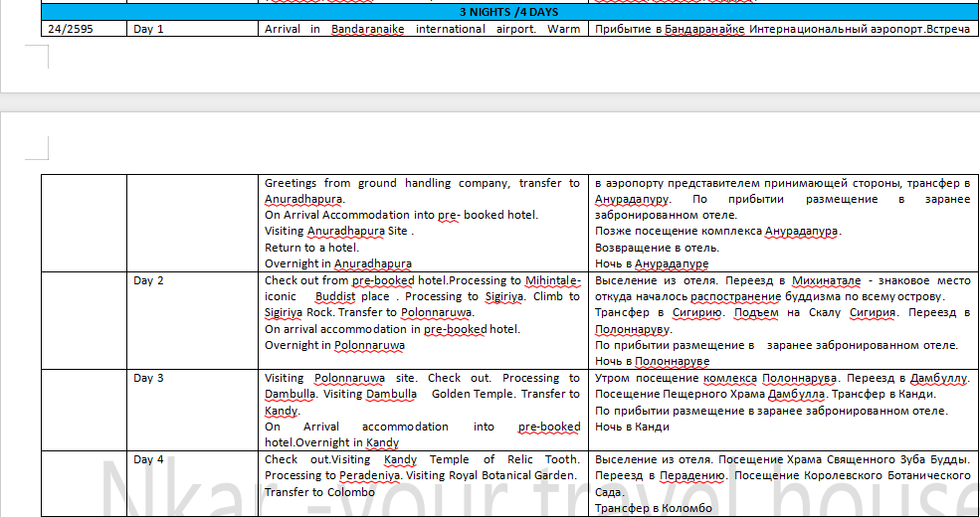Click the "Возвращение в отель." line
Screen dimensions: 980x517
[651, 248]
